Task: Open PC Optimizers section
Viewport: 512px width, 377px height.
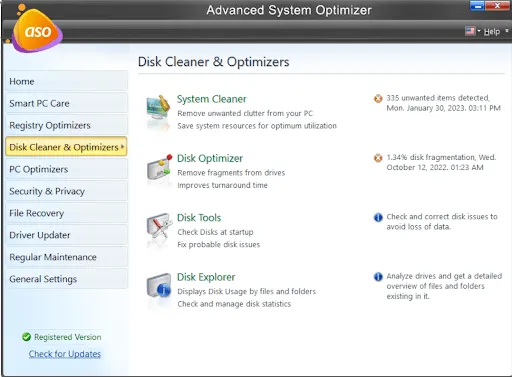Action: coord(66,169)
